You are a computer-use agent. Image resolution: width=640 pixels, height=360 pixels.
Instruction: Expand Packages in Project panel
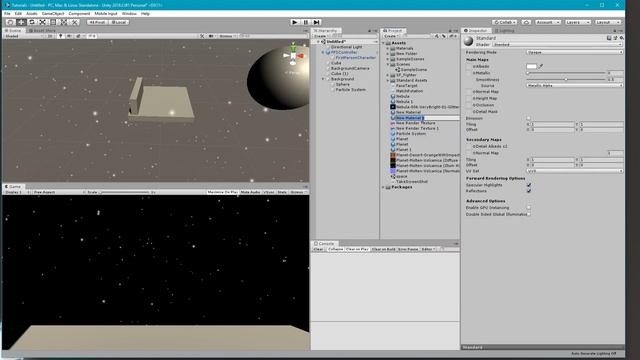pyautogui.click(x=383, y=187)
